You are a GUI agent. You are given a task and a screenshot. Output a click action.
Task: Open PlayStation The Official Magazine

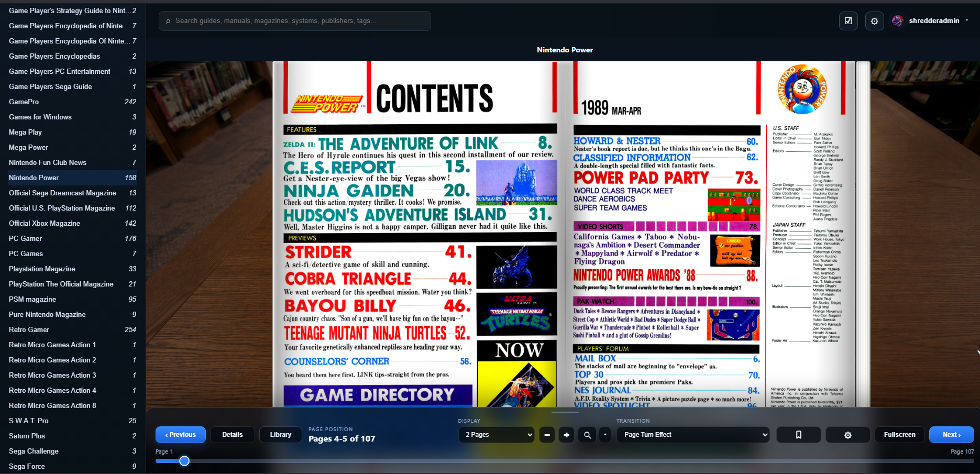(x=73, y=284)
